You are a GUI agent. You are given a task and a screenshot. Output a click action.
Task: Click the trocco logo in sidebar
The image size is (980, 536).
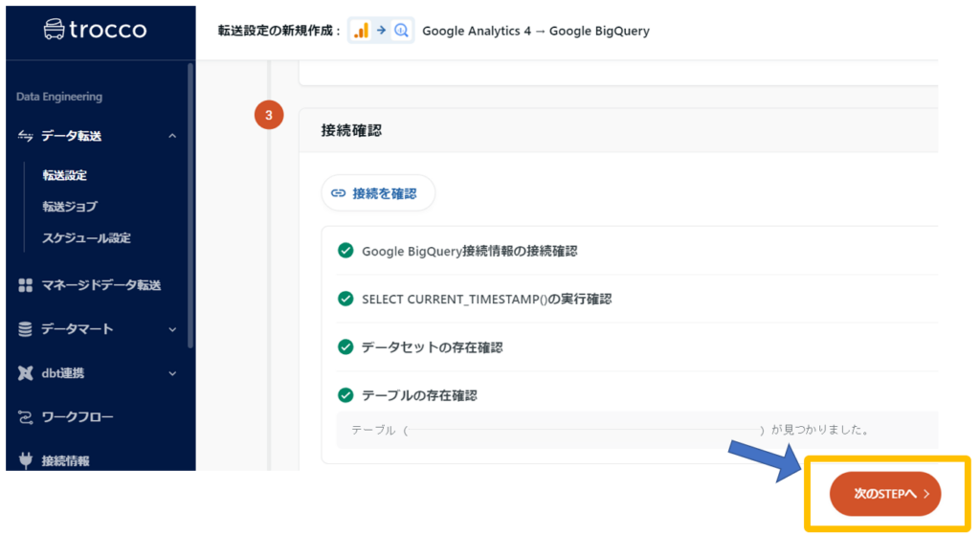(96, 30)
